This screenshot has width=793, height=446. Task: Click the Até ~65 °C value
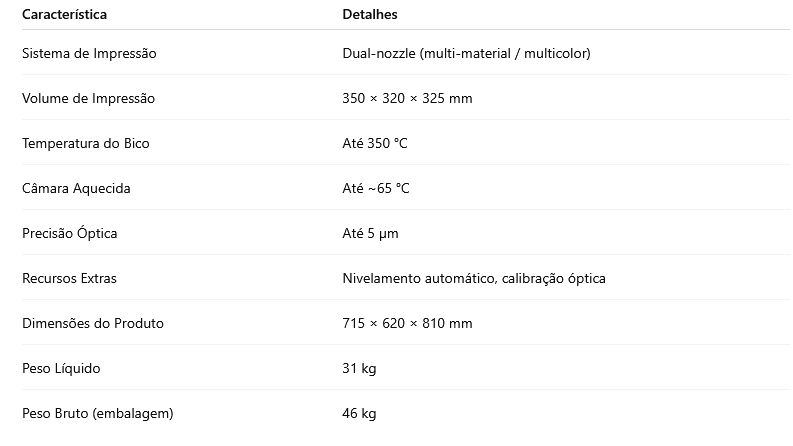(376, 189)
